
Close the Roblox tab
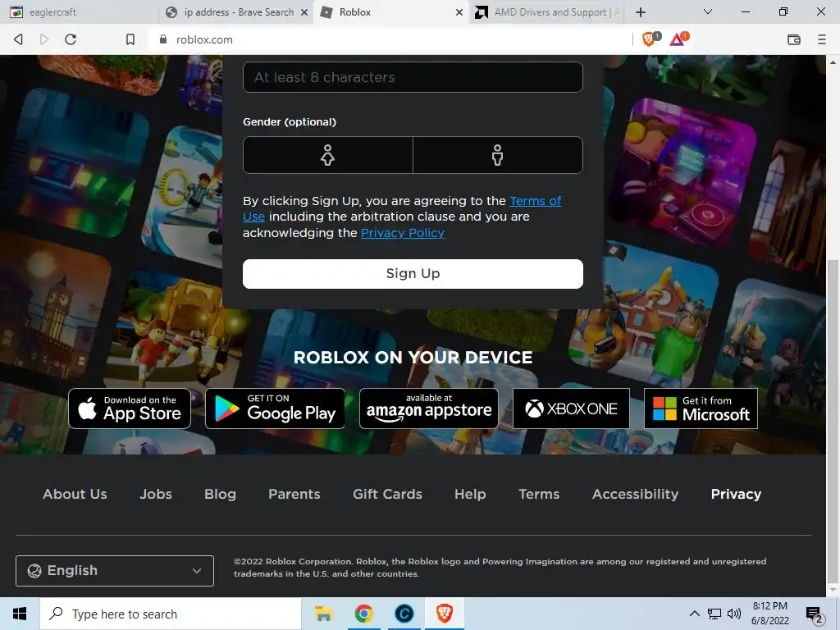(x=459, y=11)
